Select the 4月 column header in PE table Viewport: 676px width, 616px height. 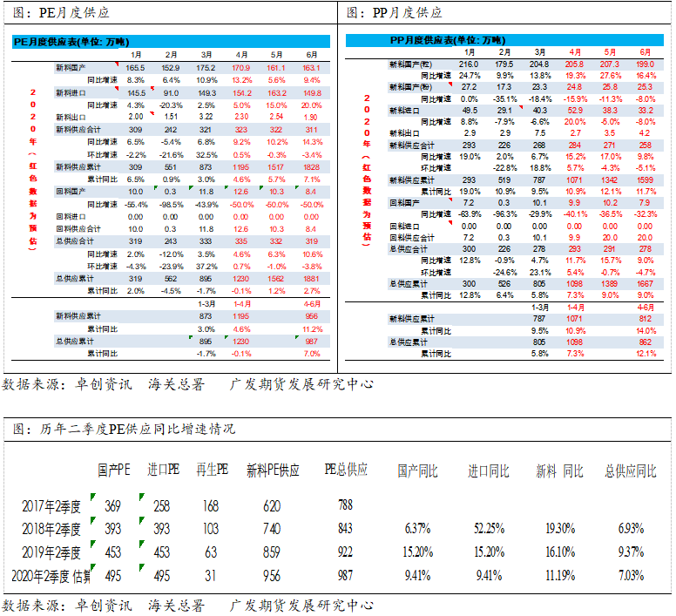coord(241,55)
